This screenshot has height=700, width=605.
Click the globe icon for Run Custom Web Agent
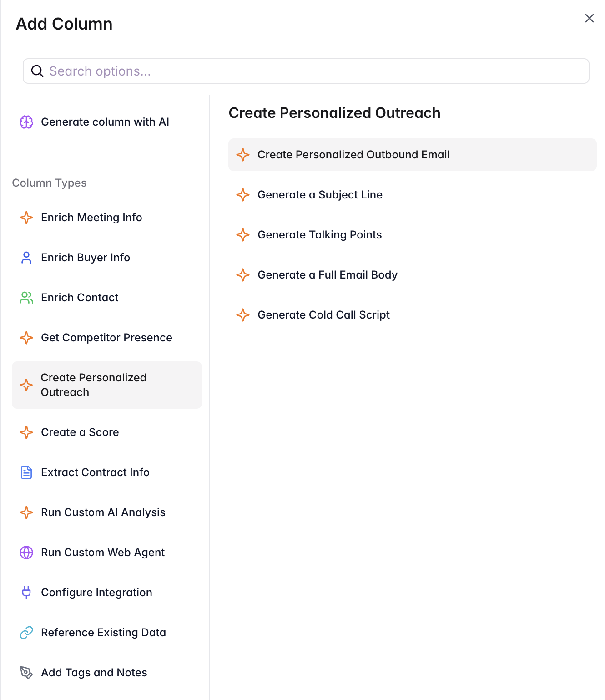coord(26,553)
